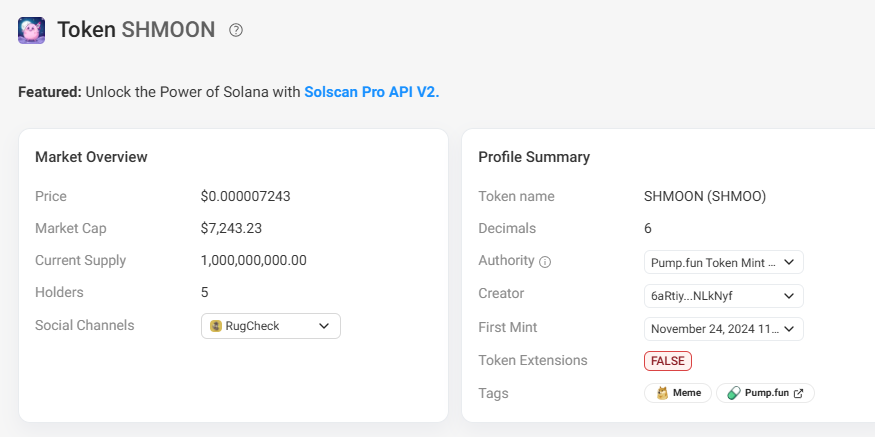The image size is (875, 437).
Task: Click the Token SHMOON page title
Action: [x=136, y=30]
